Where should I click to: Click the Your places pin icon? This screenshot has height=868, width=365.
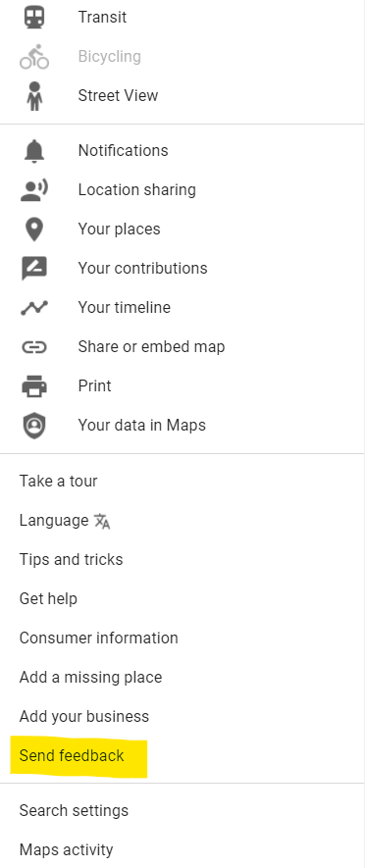pyautogui.click(x=34, y=230)
